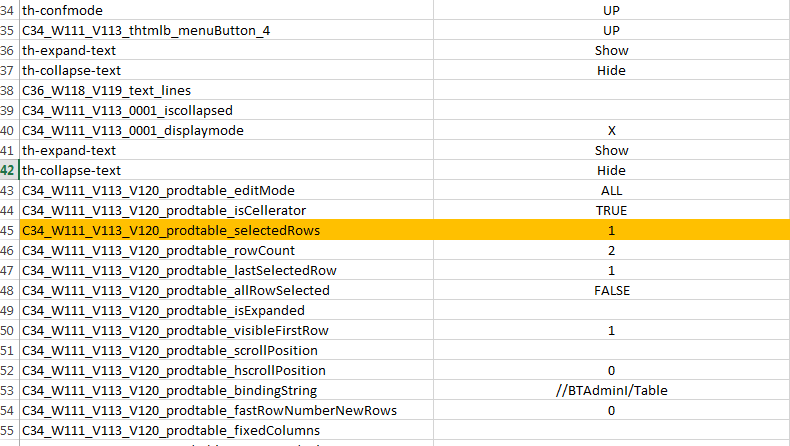
Task: Select the C34_W111_V113_0001_iscollapsed cell
Action: tap(226, 110)
